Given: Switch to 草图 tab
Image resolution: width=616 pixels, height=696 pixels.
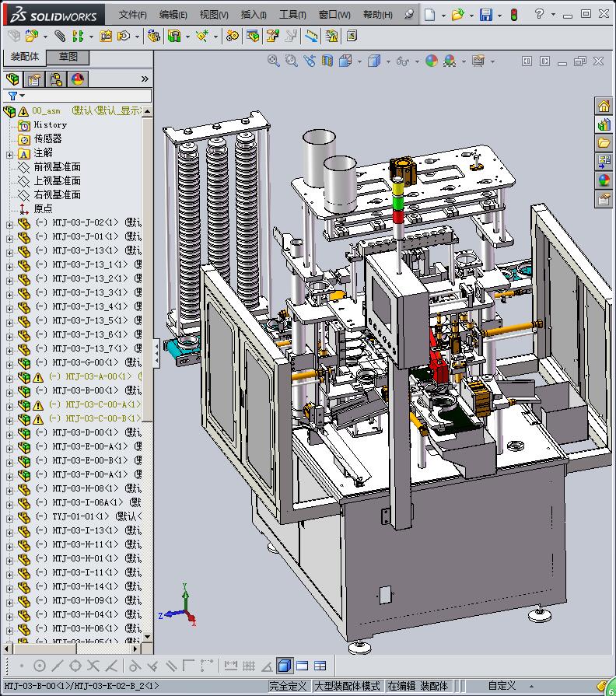Looking at the screenshot, I should [68, 57].
